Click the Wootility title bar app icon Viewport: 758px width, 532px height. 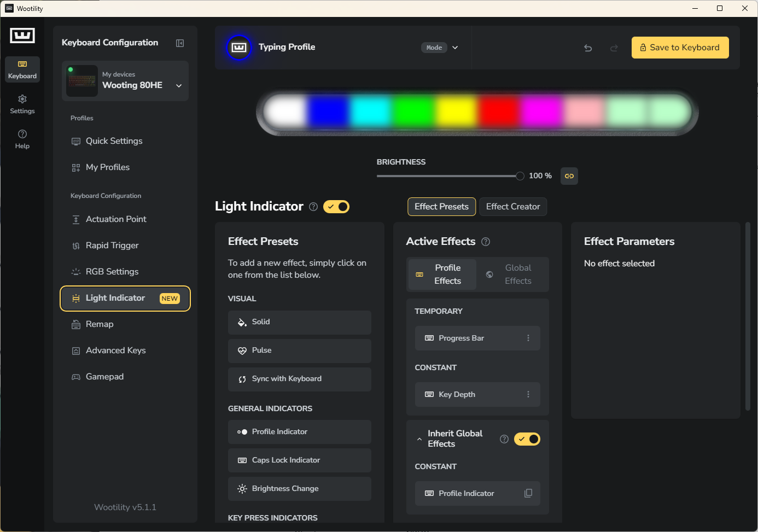(x=9, y=9)
